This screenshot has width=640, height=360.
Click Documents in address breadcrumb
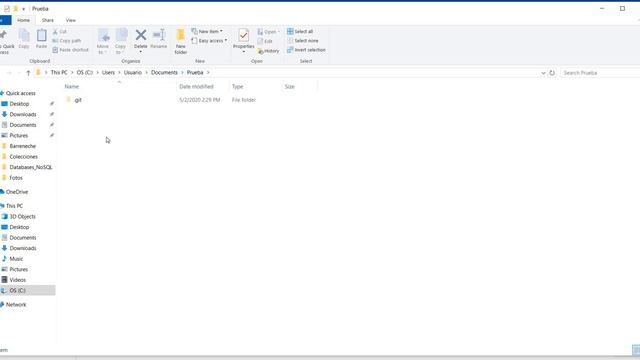coord(164,72)
